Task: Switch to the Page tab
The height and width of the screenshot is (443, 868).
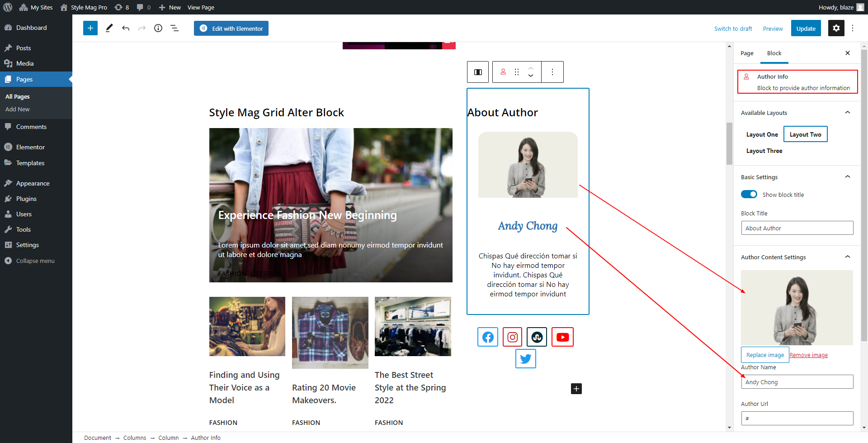Action: click(x=747, y=53)
